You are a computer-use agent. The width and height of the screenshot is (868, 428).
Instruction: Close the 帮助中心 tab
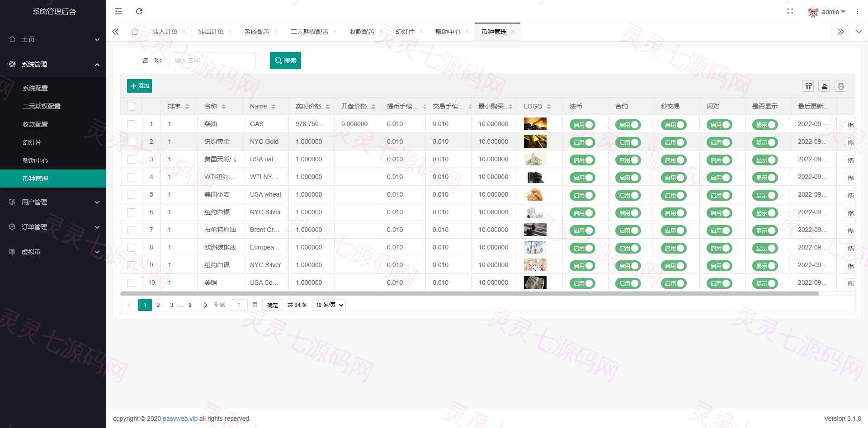(x=467, y=32)
